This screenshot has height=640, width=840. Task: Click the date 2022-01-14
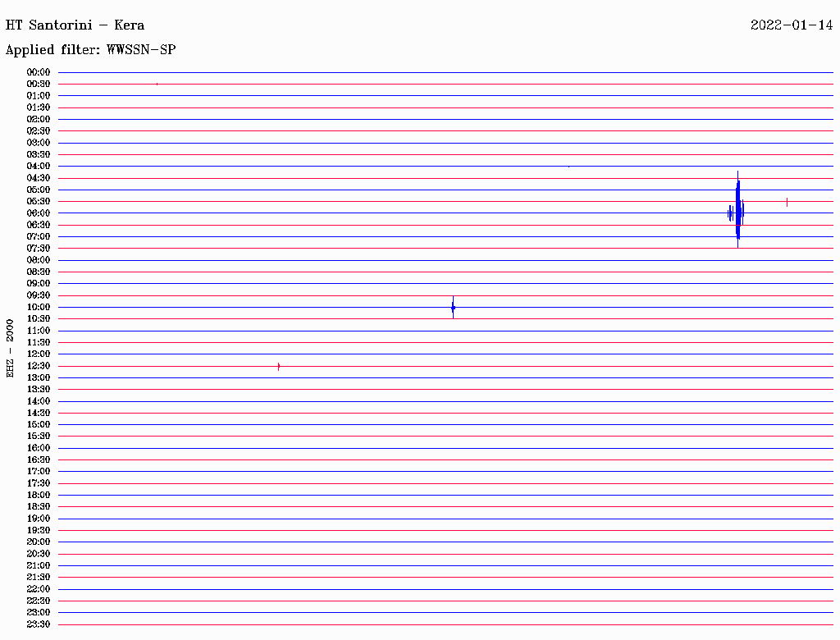coord(792,25)
